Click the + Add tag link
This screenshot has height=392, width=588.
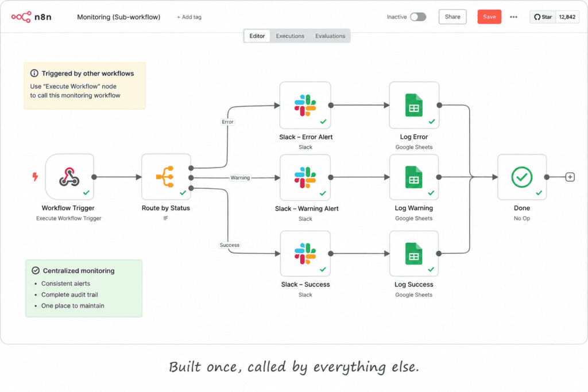tap(189, 17)
